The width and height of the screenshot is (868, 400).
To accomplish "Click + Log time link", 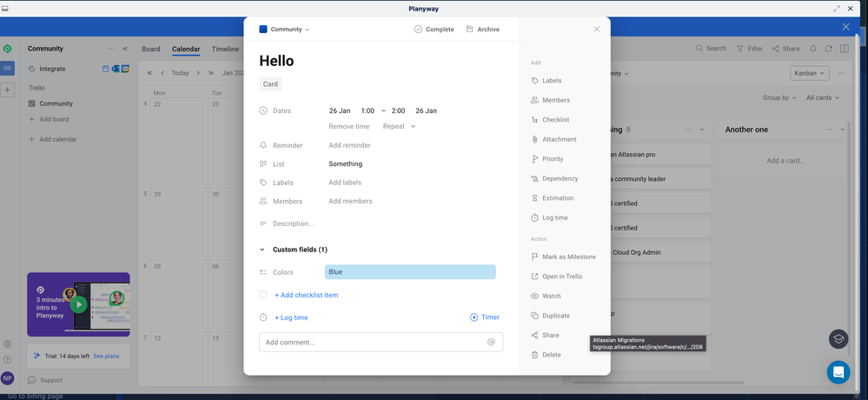I will [291, 317].
